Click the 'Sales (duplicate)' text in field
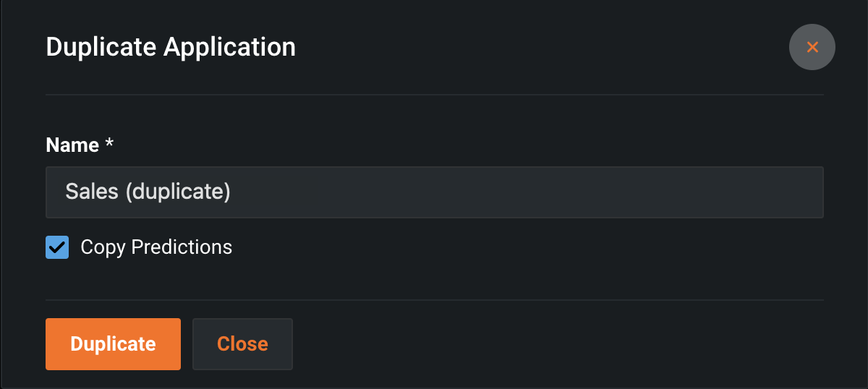 148,192
